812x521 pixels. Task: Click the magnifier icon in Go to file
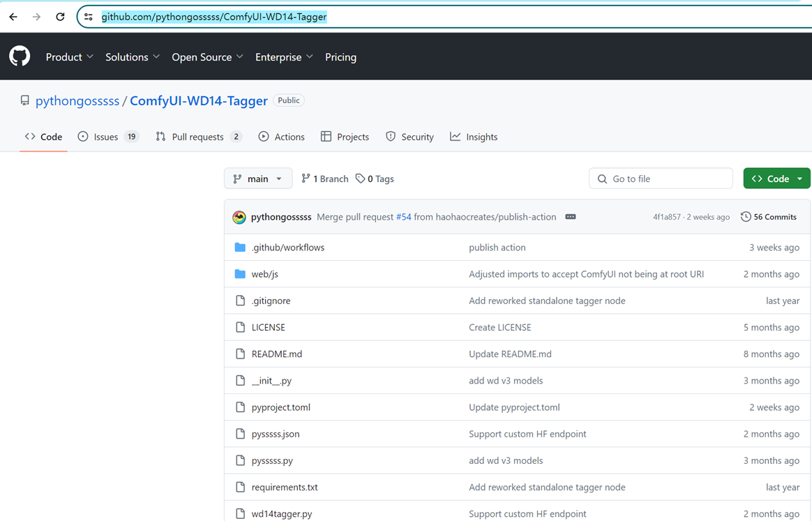tap(602, 179)
